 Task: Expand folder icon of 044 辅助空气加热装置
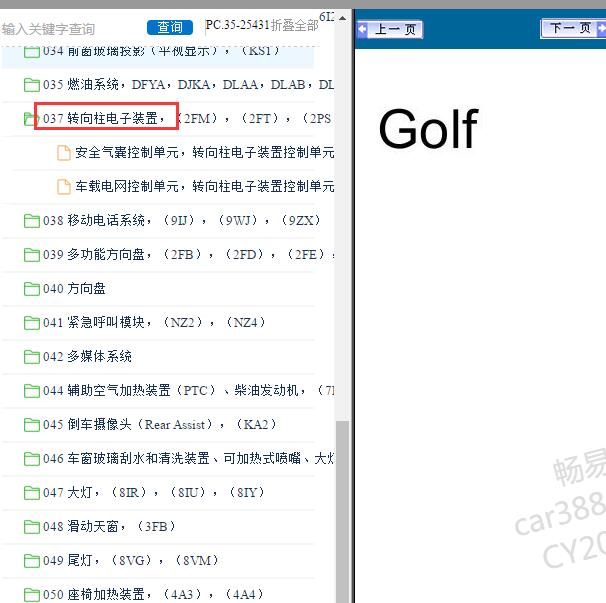tap(32, 391)
